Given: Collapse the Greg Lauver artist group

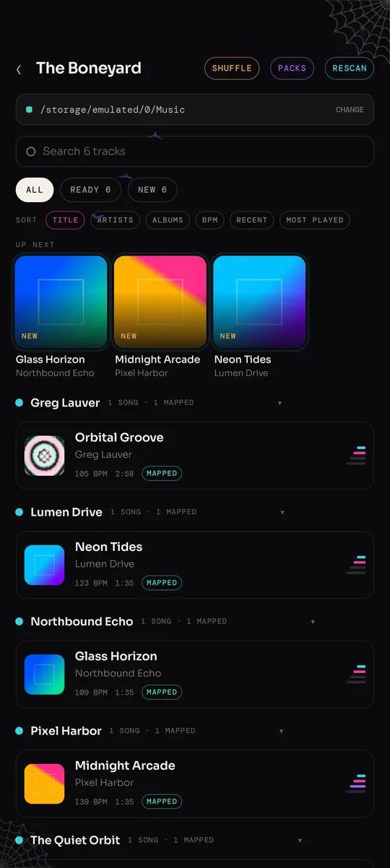Looking at the screenshot, I should pos(280,403).
